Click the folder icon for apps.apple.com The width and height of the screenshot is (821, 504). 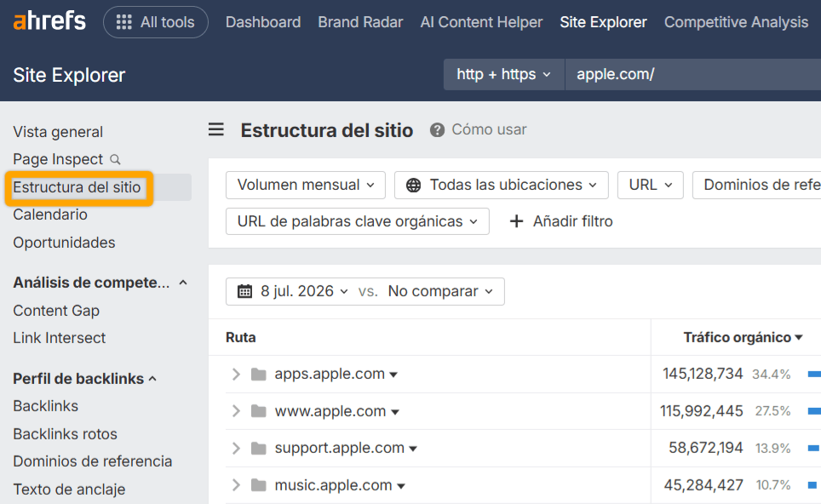click(x=259, y=375)
